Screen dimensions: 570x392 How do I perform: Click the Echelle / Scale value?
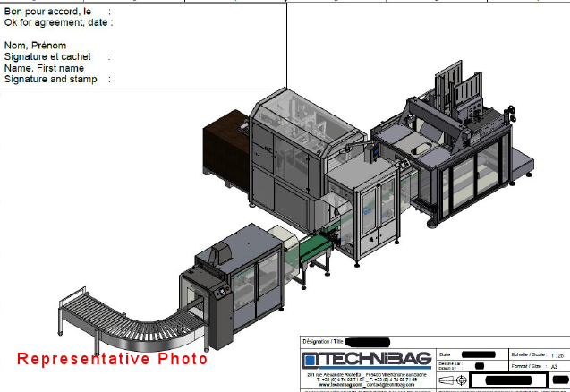558,355
